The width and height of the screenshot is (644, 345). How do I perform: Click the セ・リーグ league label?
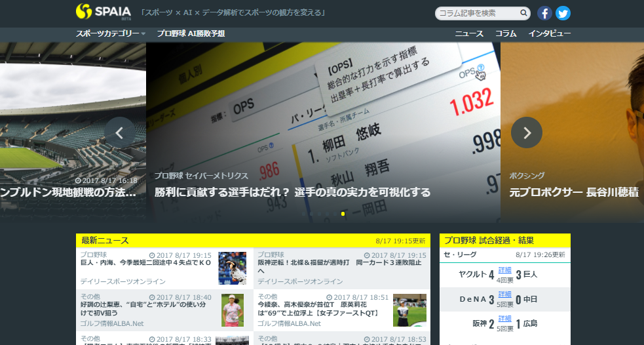[x=460, y=254]
